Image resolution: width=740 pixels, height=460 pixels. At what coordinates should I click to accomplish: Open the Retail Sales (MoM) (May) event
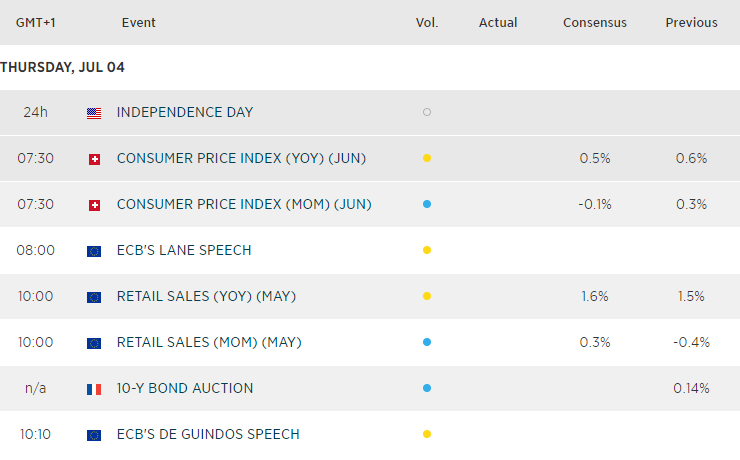(209, 342)
